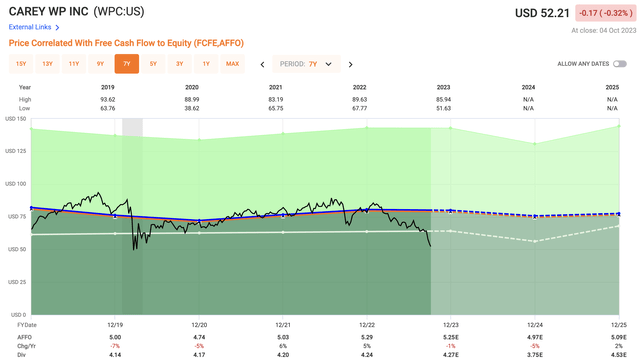Select the 5Y period tab
The height and width of the screenshot is (361, 640).
[x=153, y=64]
